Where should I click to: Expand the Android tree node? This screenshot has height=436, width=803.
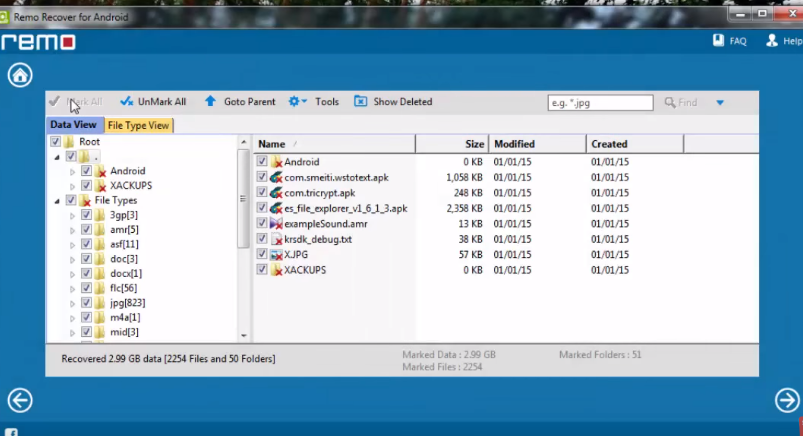pos(72,172)
